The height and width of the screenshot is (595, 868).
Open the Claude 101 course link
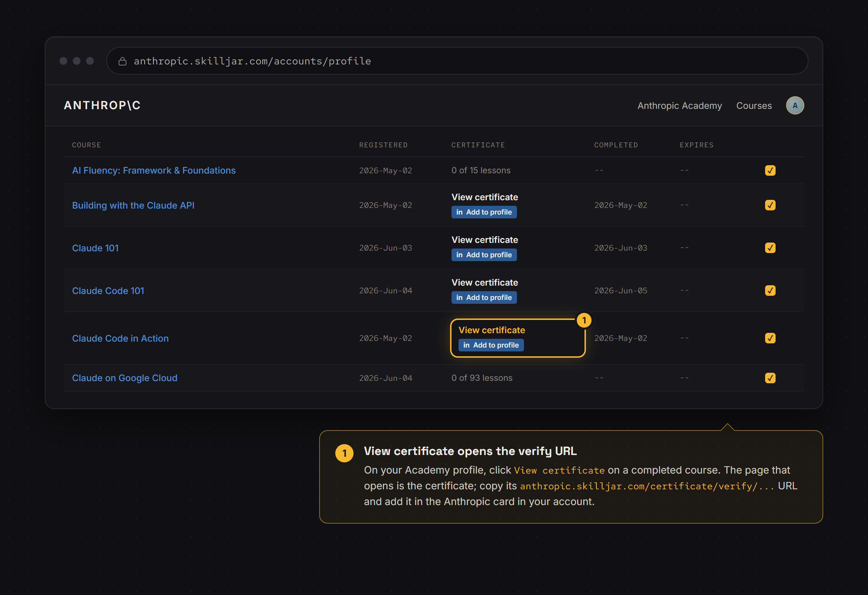pos(95,248)
